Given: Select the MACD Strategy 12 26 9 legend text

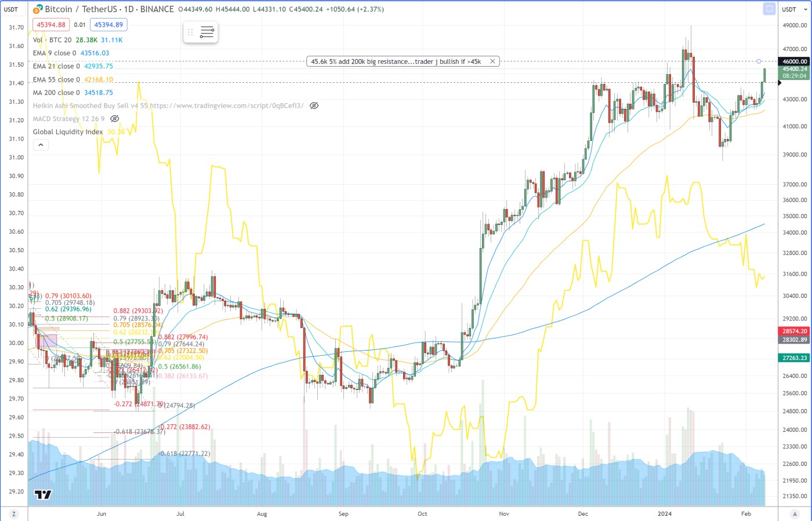Looking at the screenshot, I should click(x=68, y=119).
